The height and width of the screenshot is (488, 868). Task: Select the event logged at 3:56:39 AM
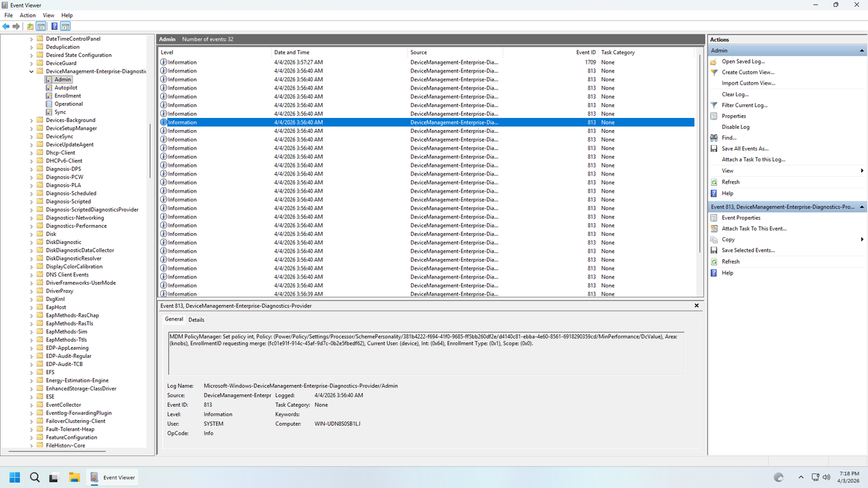427,293
